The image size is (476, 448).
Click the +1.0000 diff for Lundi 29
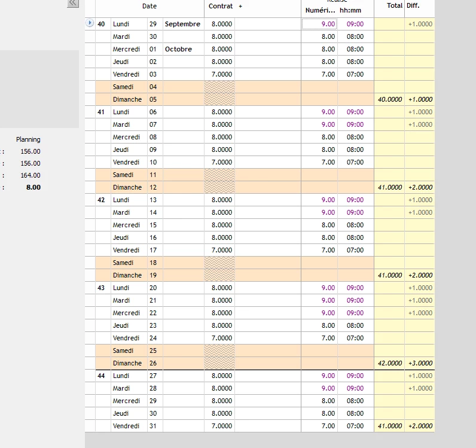420,24
